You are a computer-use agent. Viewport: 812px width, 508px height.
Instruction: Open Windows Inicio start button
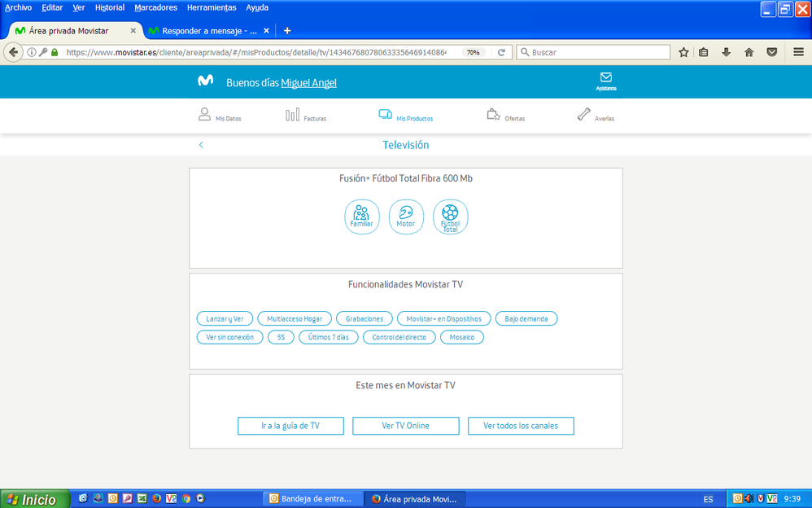(31, 499)
